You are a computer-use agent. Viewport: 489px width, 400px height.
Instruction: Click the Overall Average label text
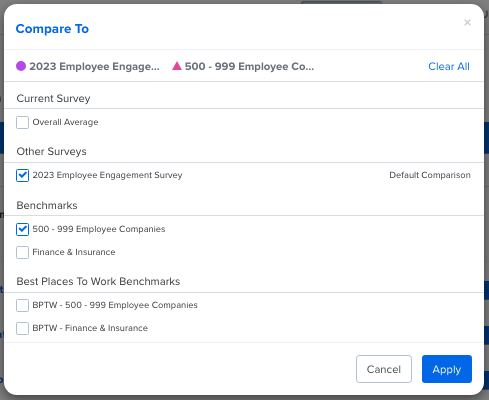point(65,122)
